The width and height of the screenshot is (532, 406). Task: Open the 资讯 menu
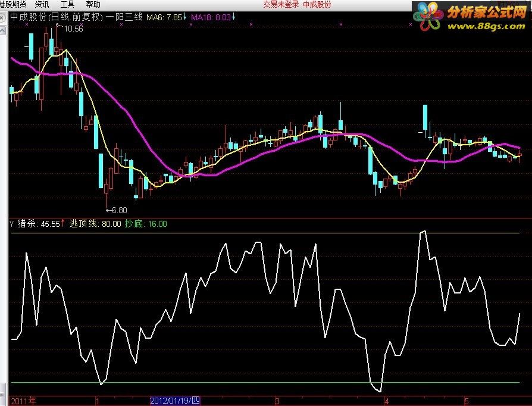point(42,4)
